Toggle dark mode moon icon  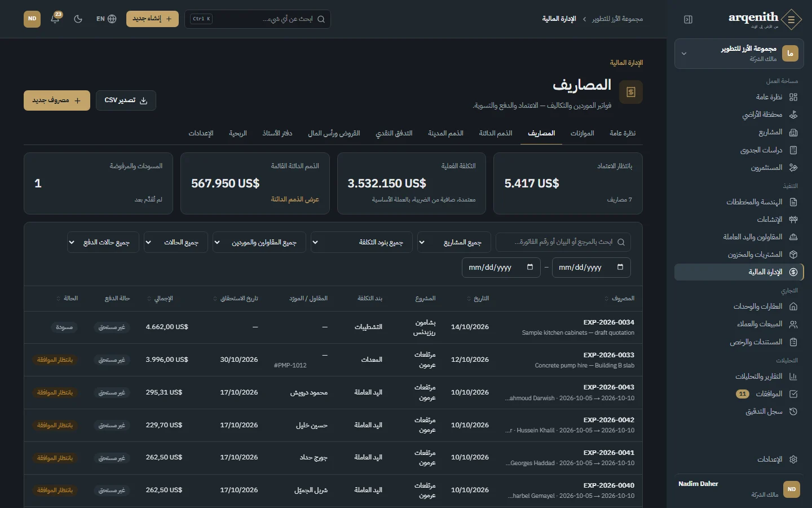coord(78,19)
